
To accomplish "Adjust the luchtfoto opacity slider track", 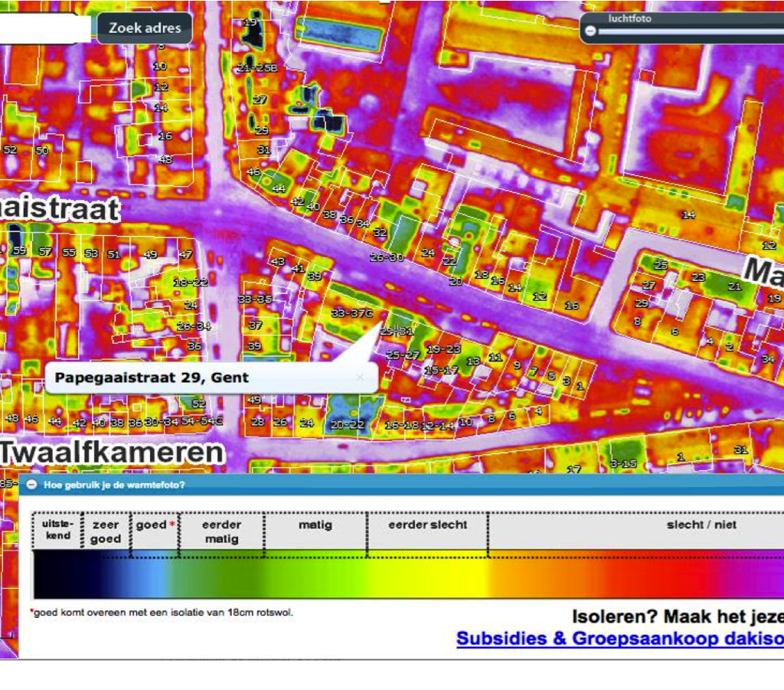I will [x=689, y=31].
